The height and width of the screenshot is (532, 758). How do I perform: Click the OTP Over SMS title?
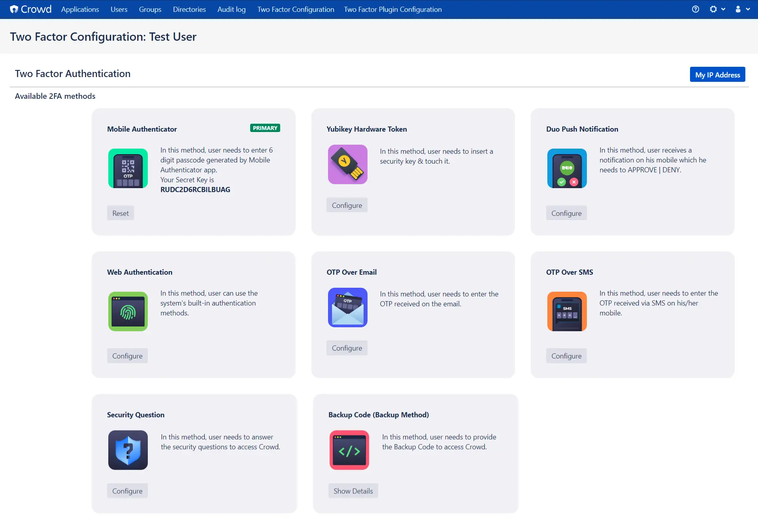(x=569, y=272)
